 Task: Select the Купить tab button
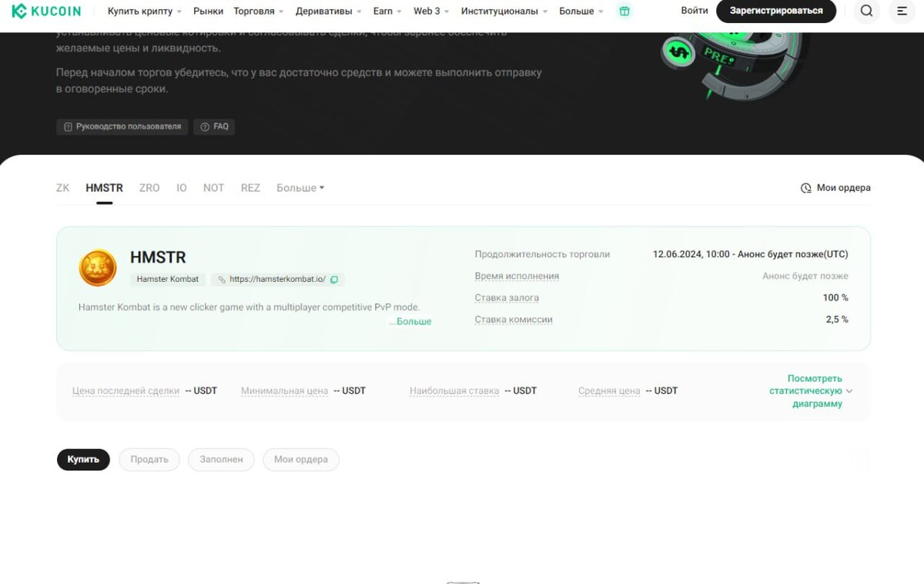[83, 460]
